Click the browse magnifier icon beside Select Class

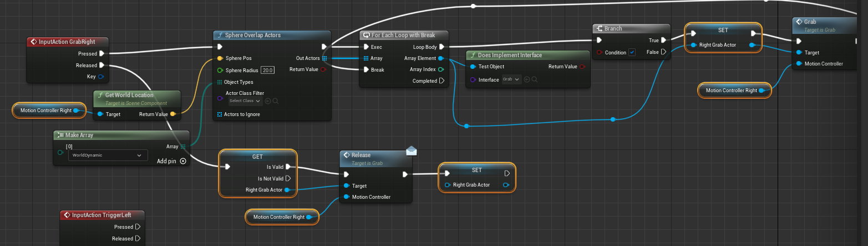point(276,101)
